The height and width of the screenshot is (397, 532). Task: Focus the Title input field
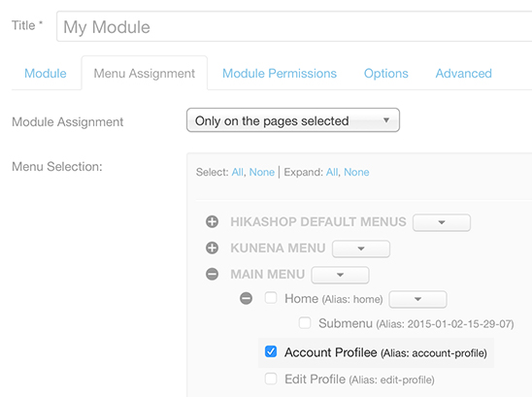pos(294,26)
